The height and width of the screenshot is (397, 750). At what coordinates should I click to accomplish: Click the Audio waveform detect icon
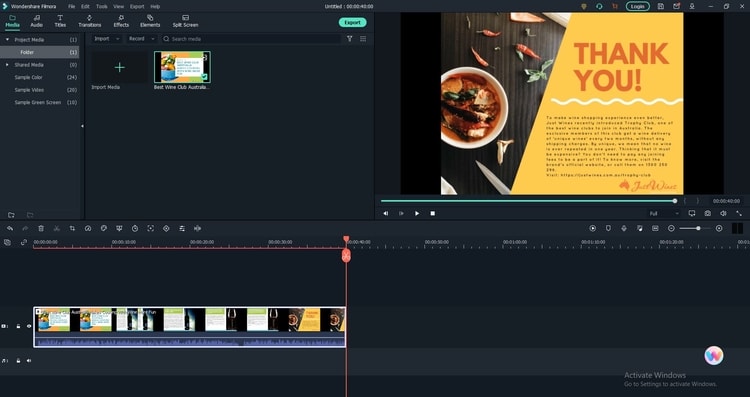[198, 229]
